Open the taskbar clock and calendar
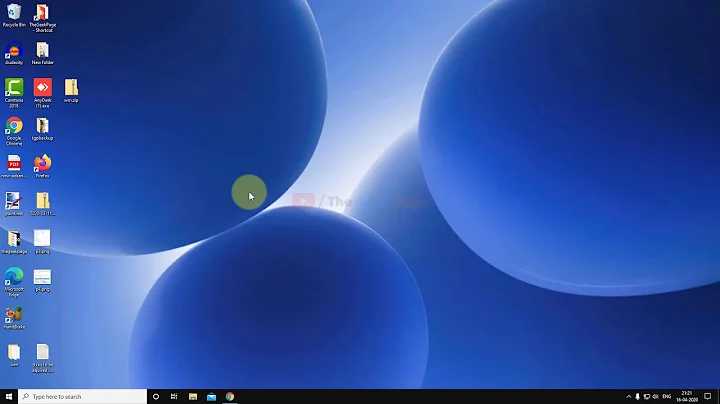 [686, 397]
